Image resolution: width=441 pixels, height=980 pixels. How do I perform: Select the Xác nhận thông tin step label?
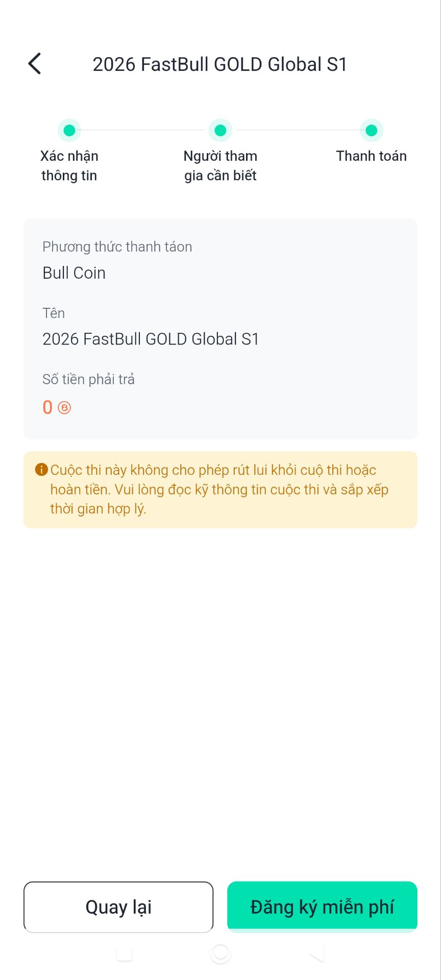click(69, 166)
